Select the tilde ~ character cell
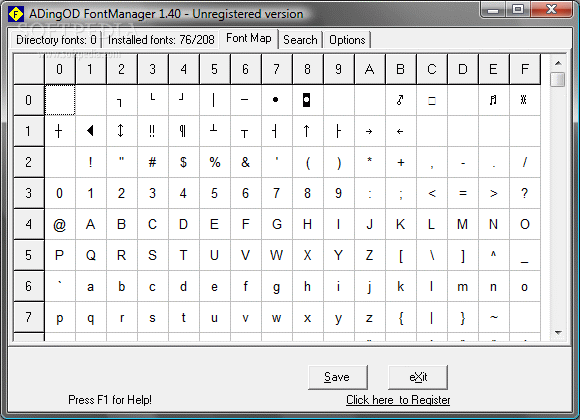The height and width of the screenshot is (420, 580). coord(493,317)
